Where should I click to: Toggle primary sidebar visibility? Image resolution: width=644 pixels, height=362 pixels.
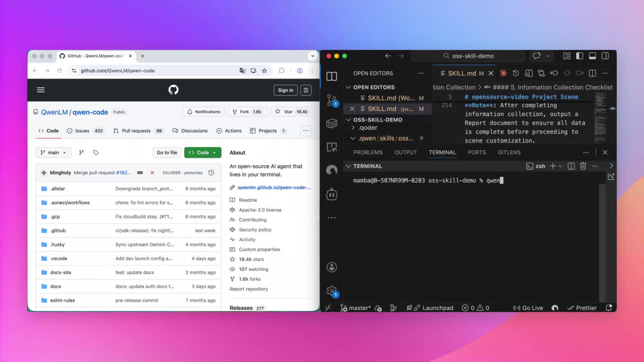pos(580,56)
